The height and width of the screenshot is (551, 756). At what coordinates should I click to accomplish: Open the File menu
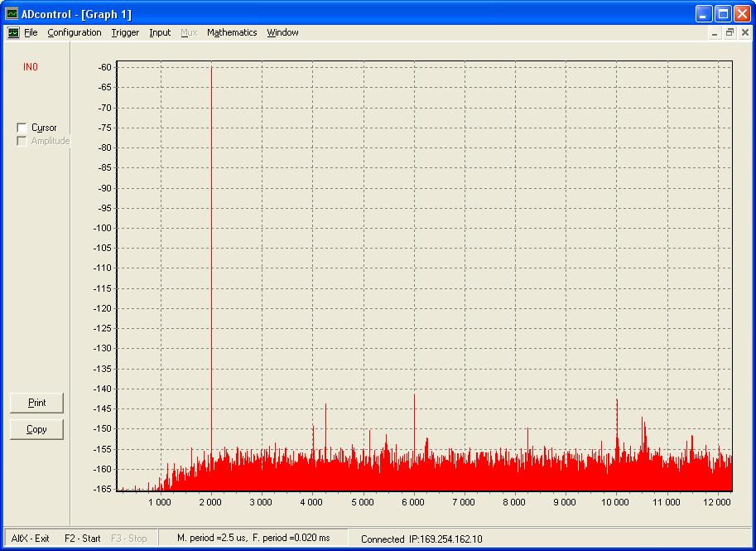31,32
